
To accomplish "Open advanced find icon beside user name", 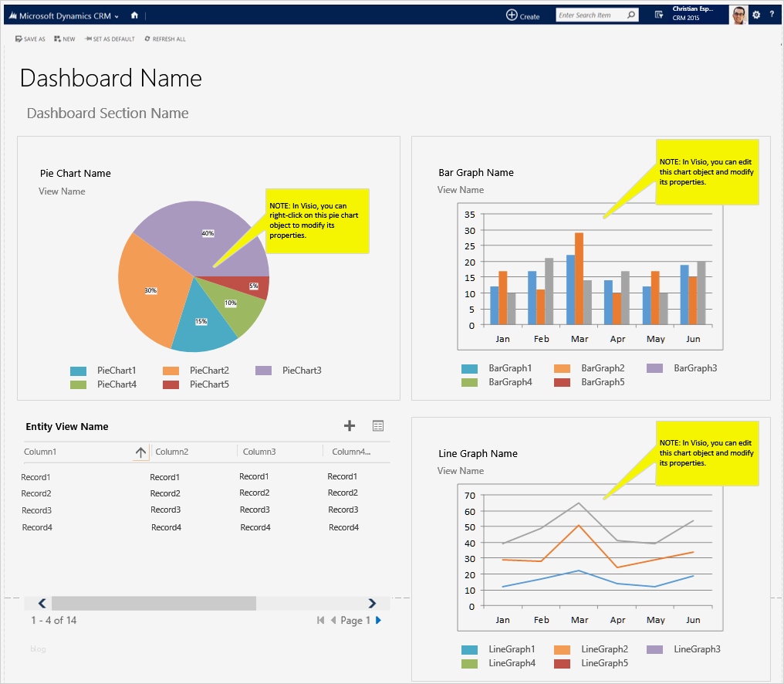I will click(658, 15).
